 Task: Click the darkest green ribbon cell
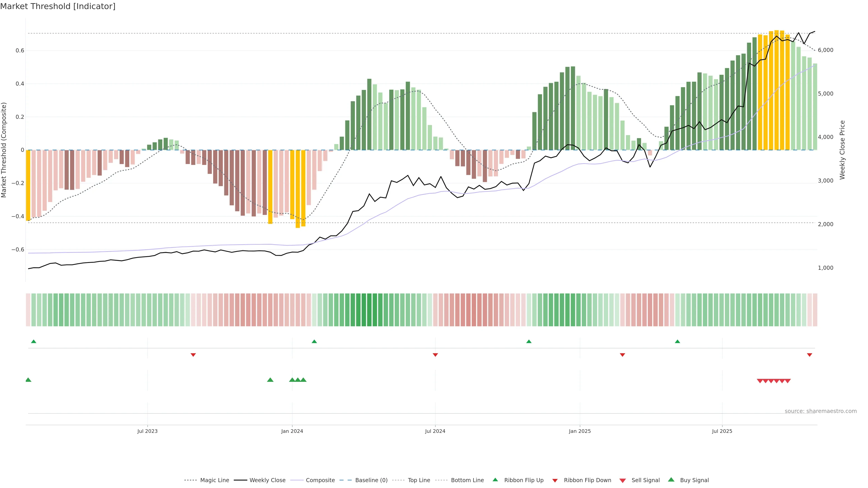tap(369, 310)
